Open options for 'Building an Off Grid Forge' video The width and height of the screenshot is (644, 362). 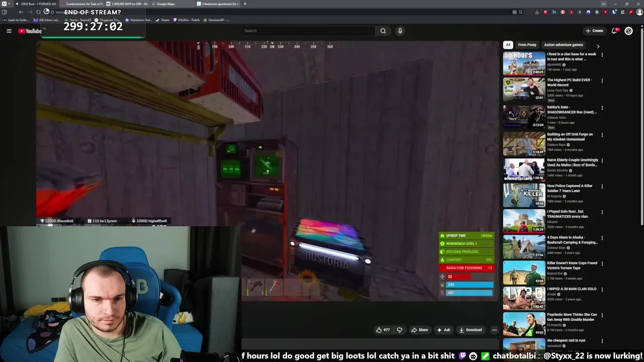(602, 135)
